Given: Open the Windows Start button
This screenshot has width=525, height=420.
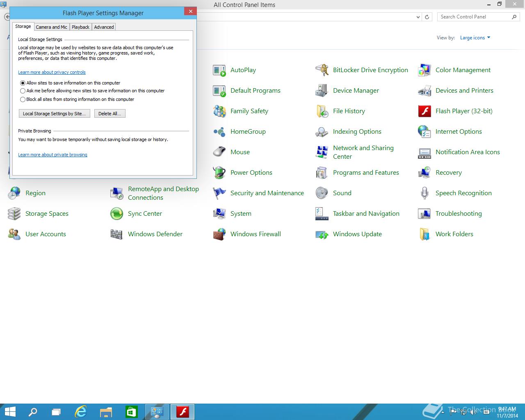Looking at the screenshot, I should pos(10,411).
